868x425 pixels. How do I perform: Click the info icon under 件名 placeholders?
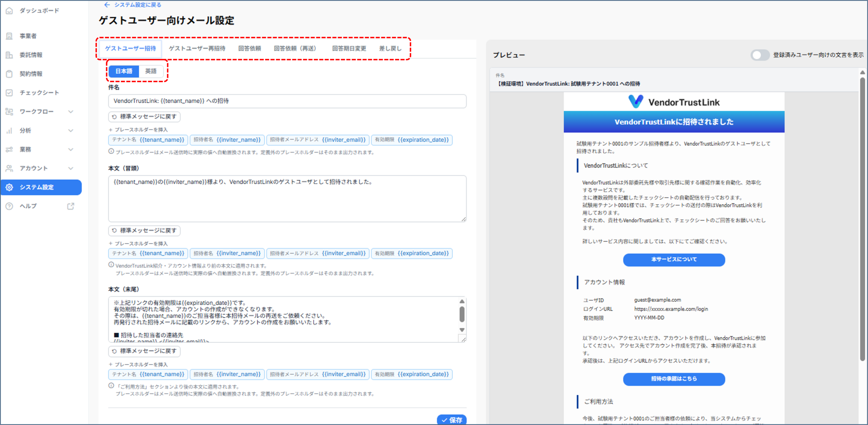coord(111,151)
